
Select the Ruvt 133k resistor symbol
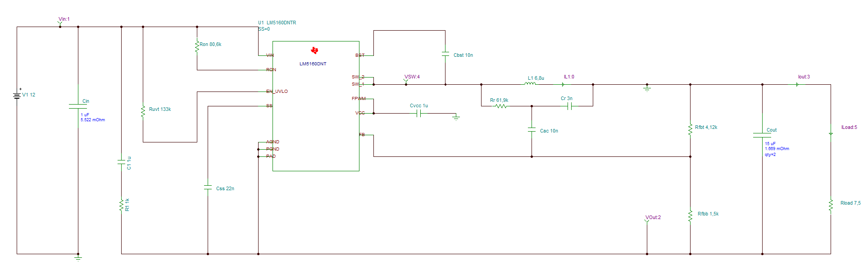143,111
